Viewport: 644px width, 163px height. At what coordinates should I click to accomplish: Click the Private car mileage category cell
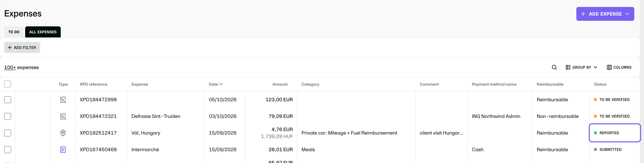click(x=349, y=133)
